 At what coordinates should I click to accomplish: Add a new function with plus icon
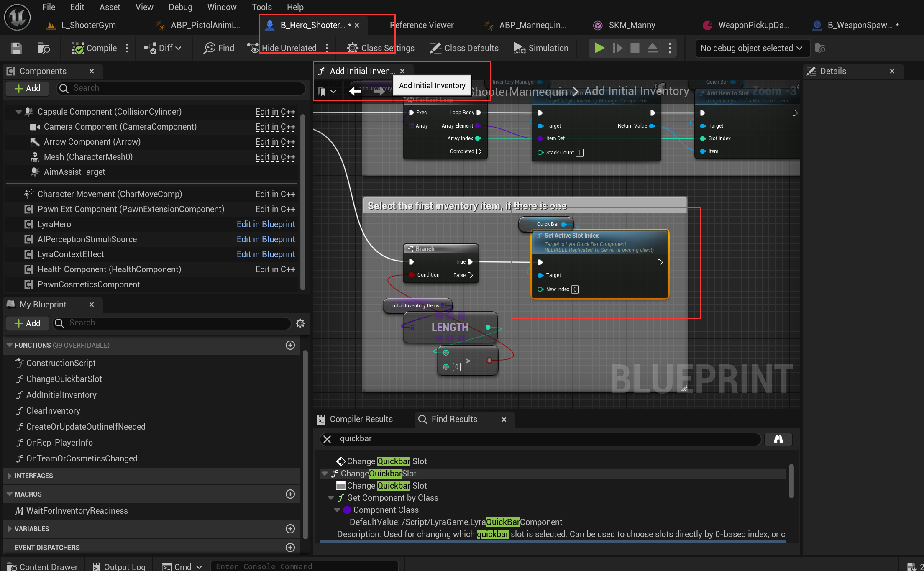pos(290,345)
